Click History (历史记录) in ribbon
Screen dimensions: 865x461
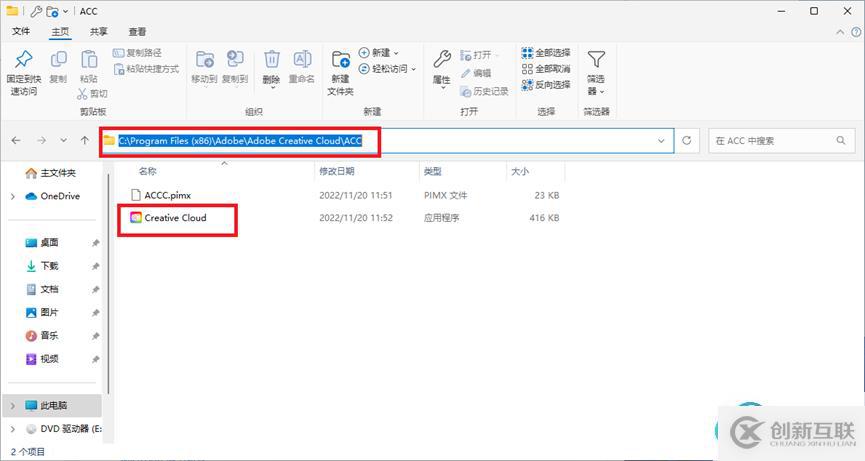[x=484, y=91]
